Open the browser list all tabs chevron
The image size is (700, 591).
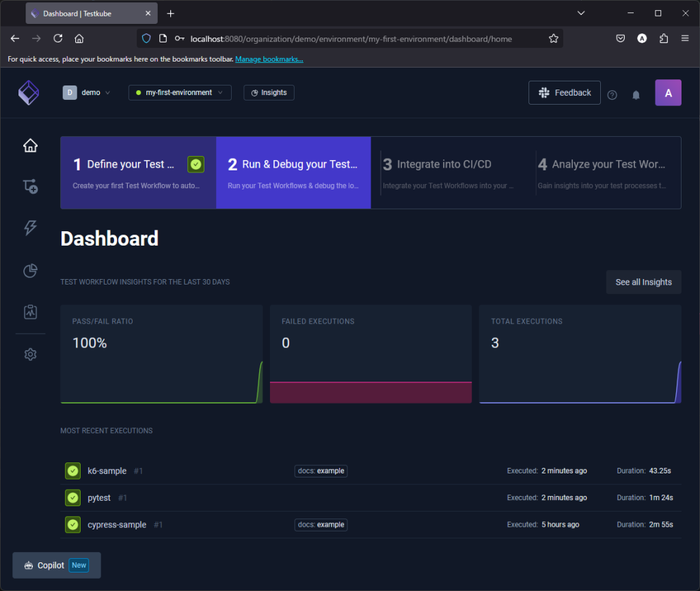click(x=581, y=13)
